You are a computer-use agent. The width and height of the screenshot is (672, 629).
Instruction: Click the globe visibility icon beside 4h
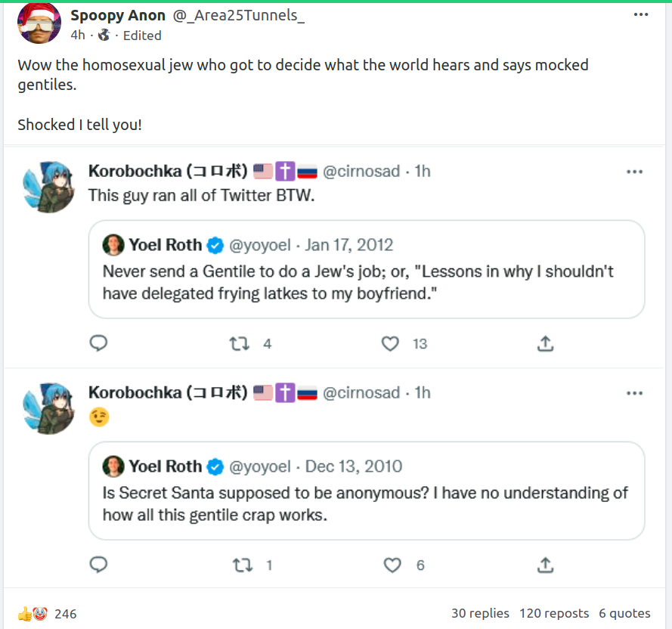point(104,35)
